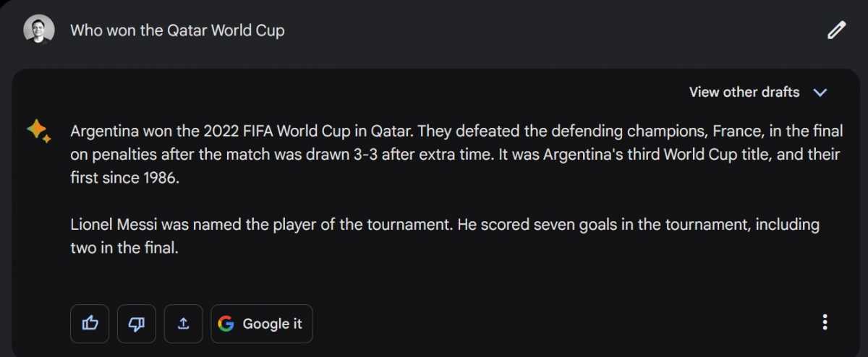The width and height of the screenshot is (868, 357).
Task: Click the Google G logo
Action: (x=226, y=324)
